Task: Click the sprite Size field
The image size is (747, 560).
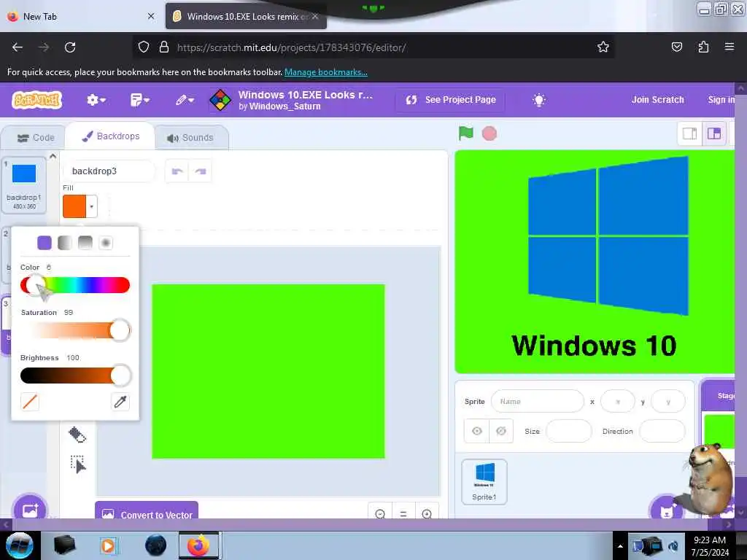Action: coord(569,431)
